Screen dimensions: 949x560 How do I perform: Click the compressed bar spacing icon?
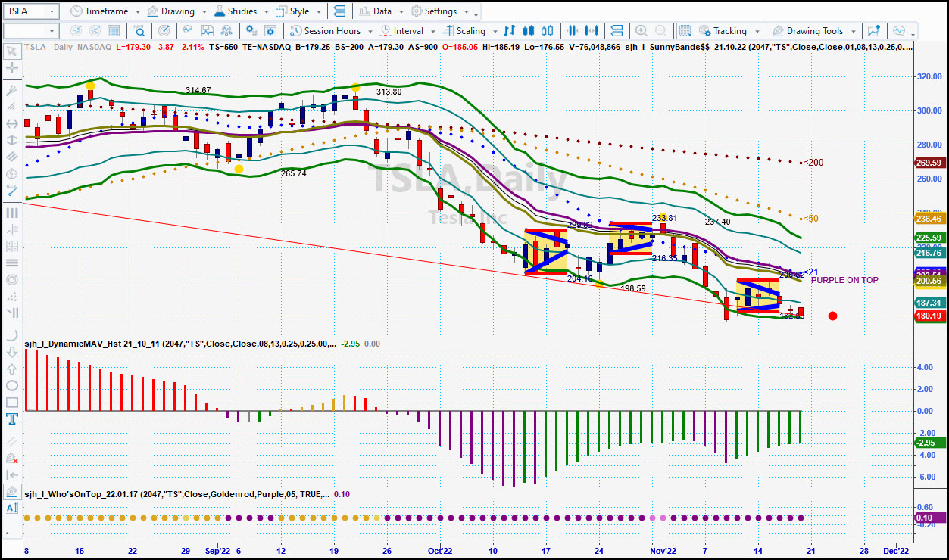573,31
